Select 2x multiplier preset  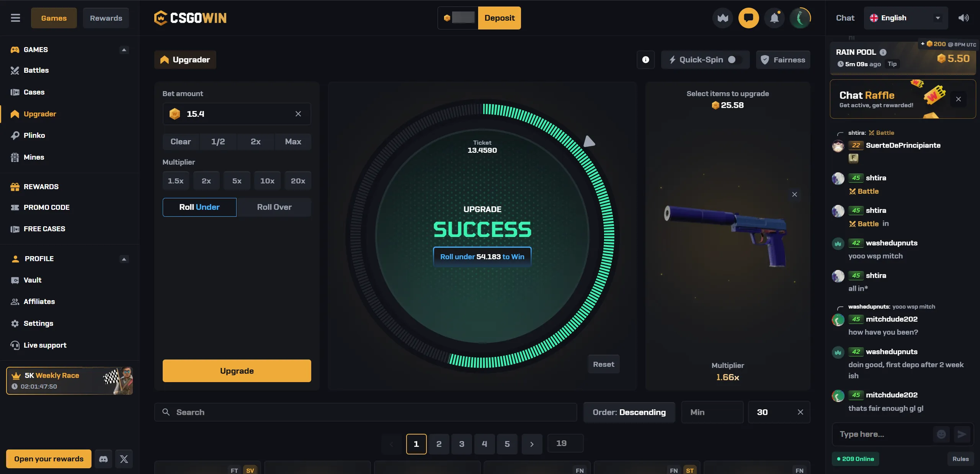pos(206,181)
